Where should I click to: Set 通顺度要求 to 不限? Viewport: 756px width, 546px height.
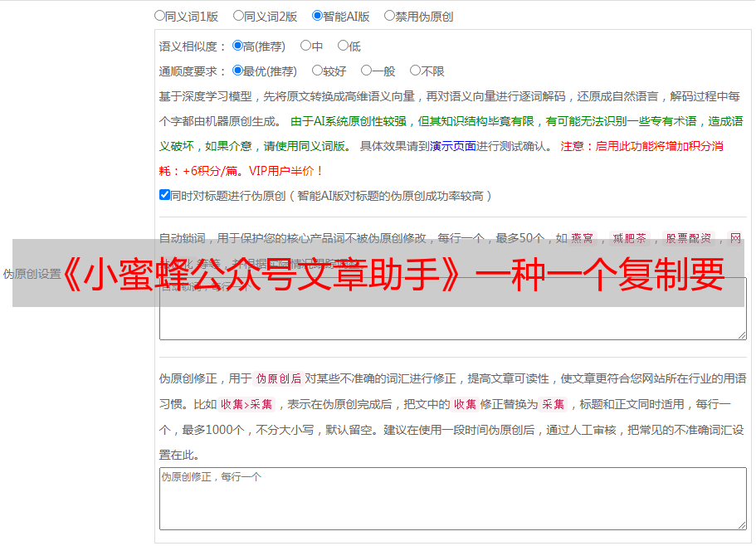415,71
